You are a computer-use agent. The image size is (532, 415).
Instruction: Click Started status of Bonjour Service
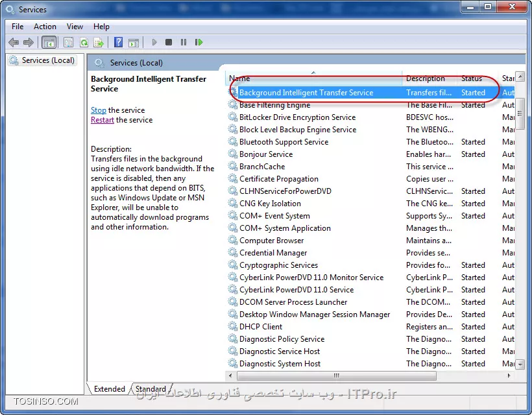pyautogui.click(x=473, y=154)
